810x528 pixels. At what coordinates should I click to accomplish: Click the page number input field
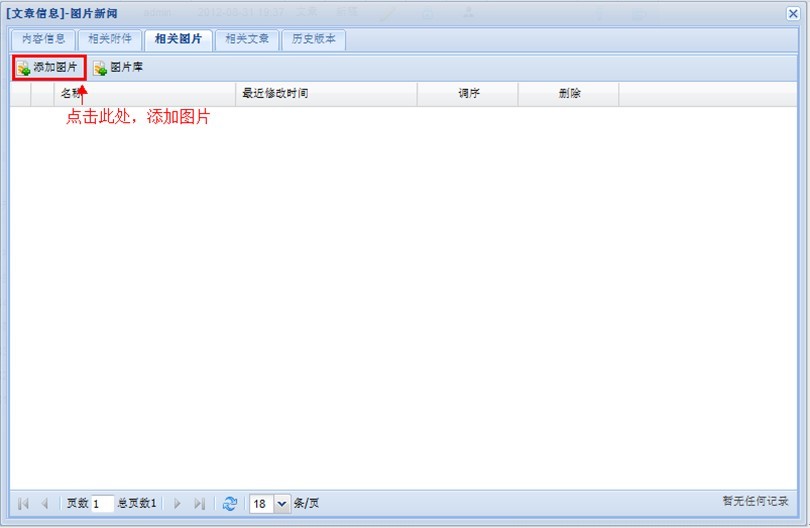[x=102, y=504]
